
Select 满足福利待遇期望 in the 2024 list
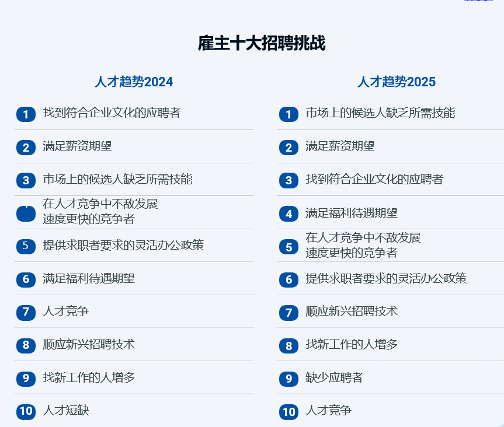coord(89,278)
